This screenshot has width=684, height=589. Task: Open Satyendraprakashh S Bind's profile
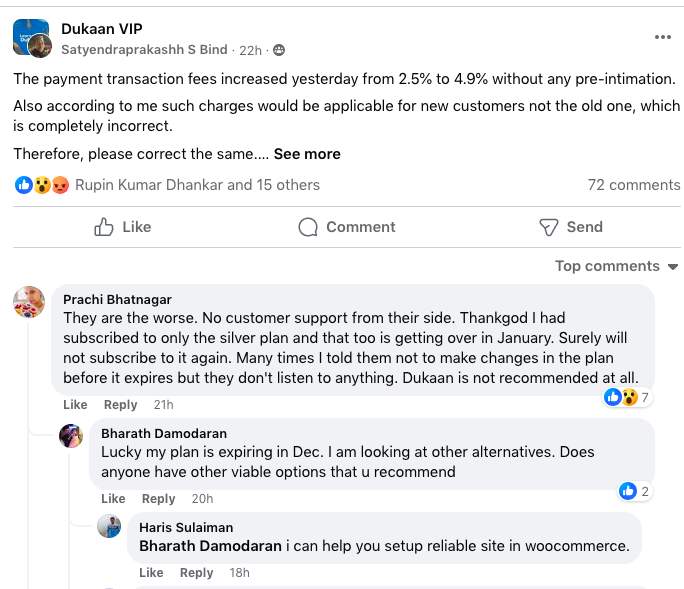[145, 49]
